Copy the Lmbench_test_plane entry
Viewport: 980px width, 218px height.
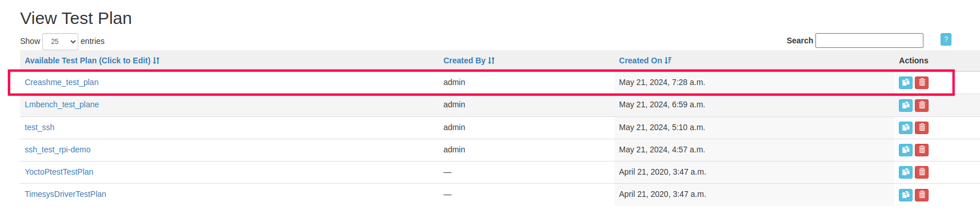pyautogui.click(x=905, y=105)
